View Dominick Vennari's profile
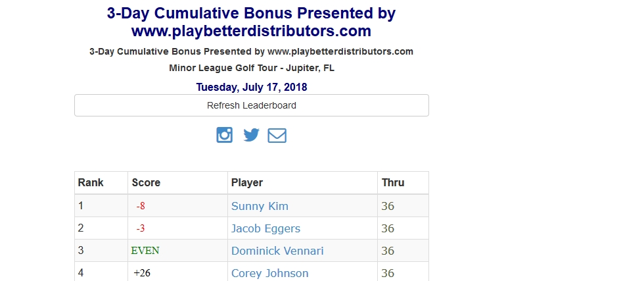 [277, 251]
